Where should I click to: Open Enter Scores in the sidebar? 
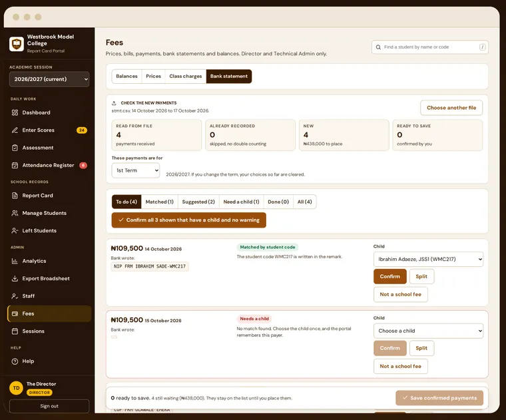pyautogui.click(x=49, y=130)
